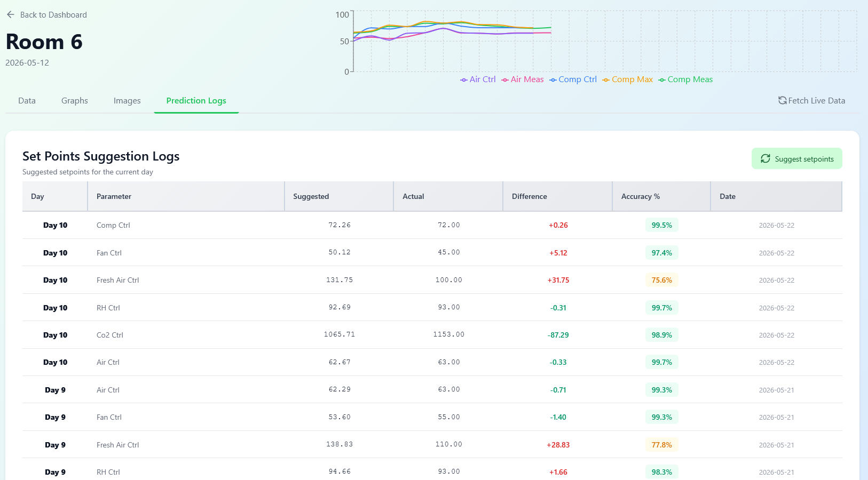Click the 2026-05-12 date under Room 6

pyautogui.click(x=27, y=63)
